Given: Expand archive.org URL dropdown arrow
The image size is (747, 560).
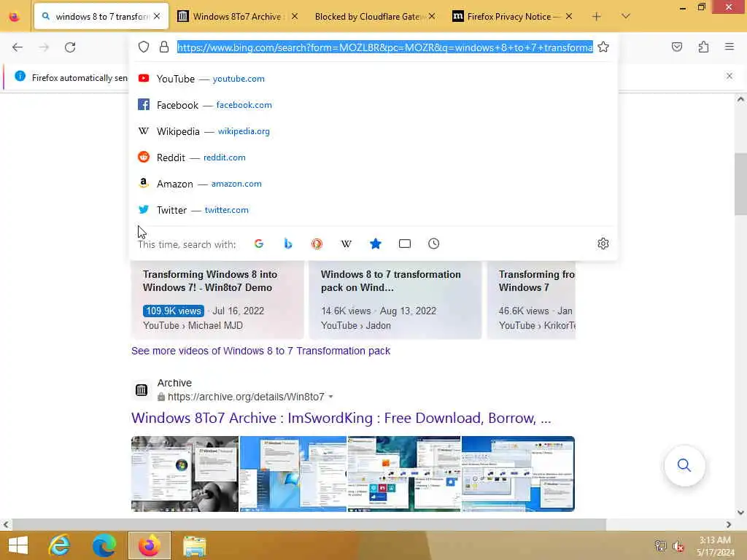Looking at the screenshot, I should point(331,397).
